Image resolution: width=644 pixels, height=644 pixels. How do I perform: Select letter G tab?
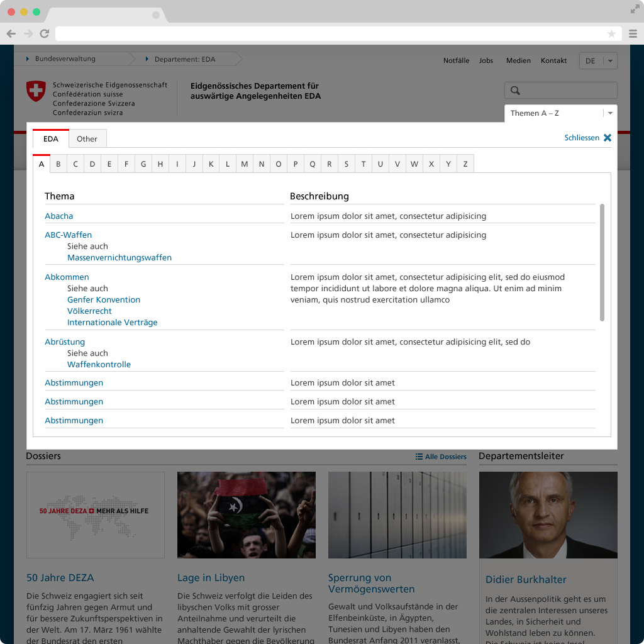pos(143,164)
